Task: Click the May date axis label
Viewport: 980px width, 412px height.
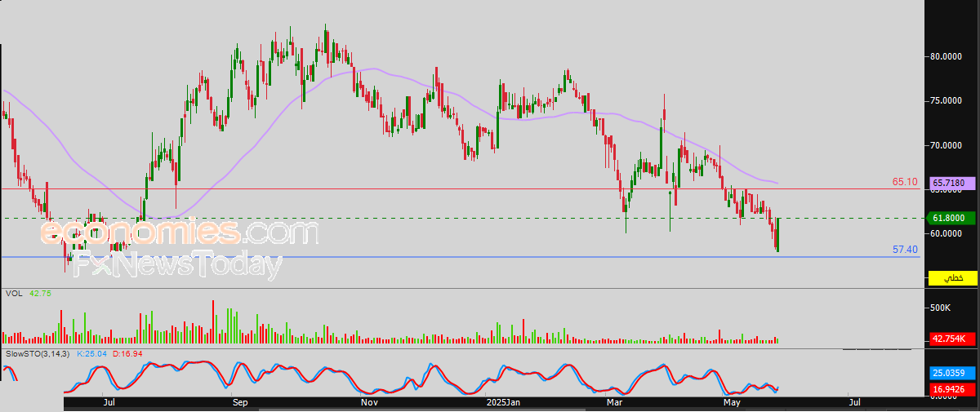Action: point(732,403)
